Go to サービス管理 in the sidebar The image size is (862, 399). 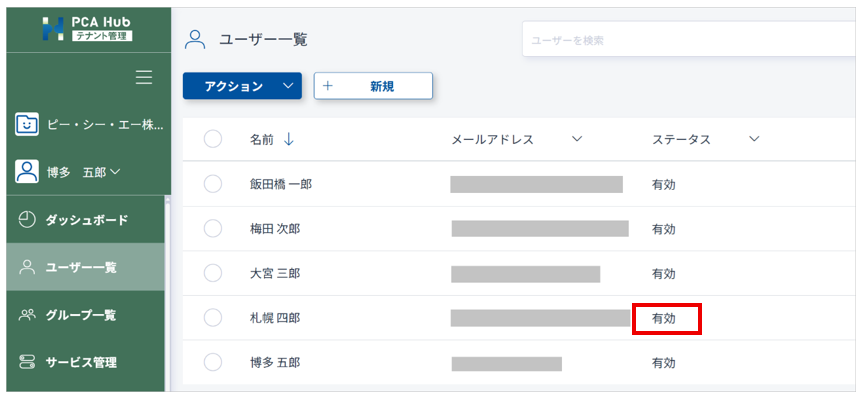tap(86, 363)
